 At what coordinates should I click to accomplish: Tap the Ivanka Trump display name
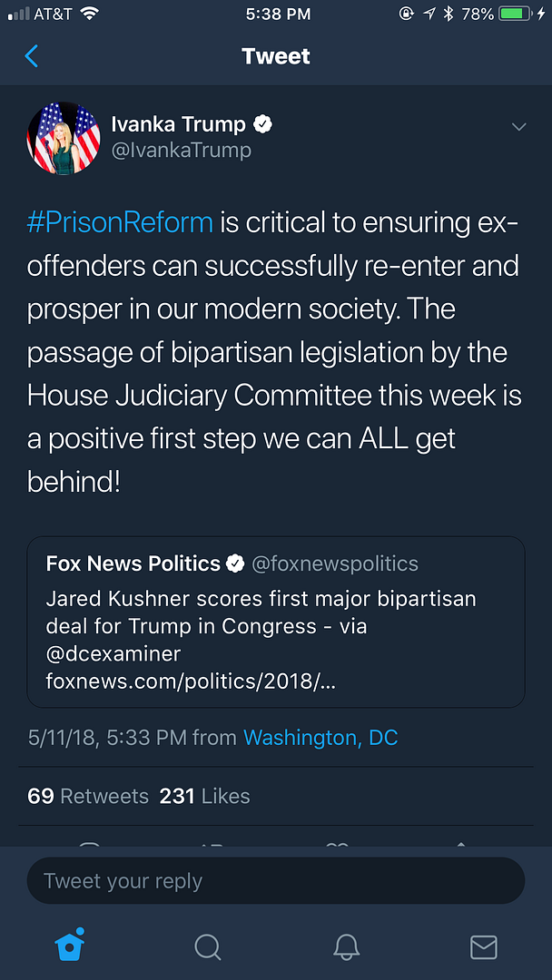click(x=178, y=124)
